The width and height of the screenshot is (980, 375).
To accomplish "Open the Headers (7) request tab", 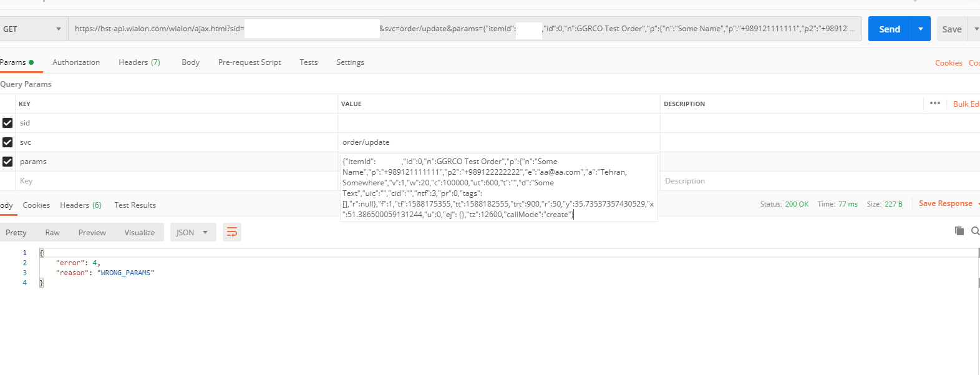I will coord(139,62).
